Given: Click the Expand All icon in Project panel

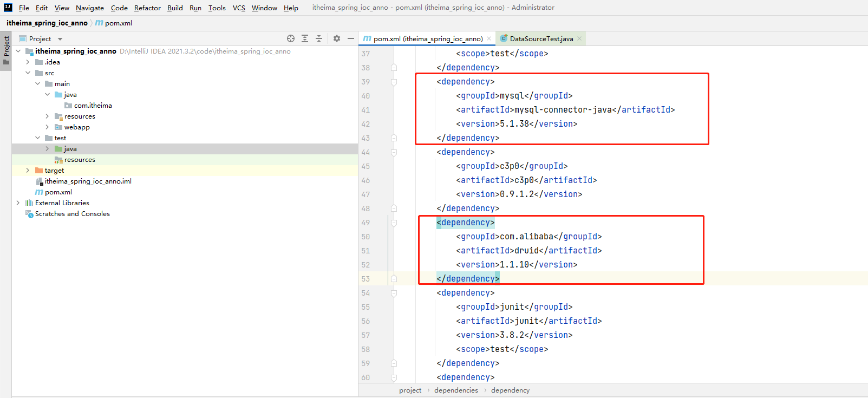Looking at the screenshot, I should 305,38.
